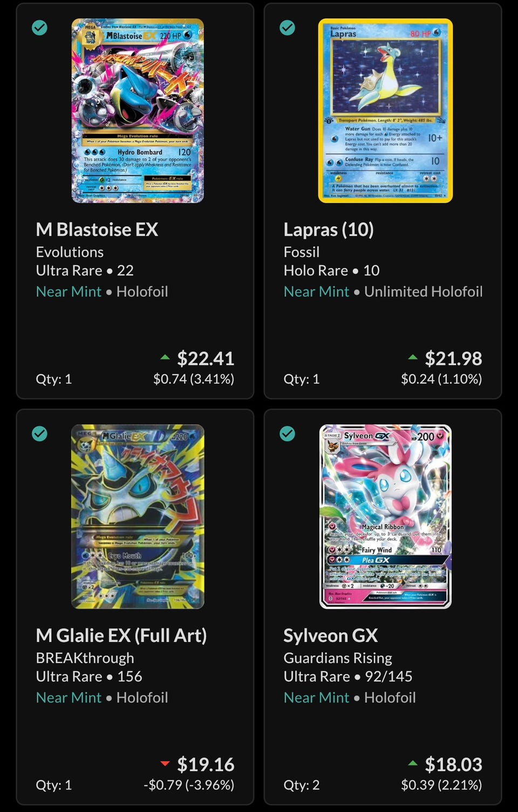Uncheck the M Glalie EX selection
518x812 pixels.
point(39,433)
